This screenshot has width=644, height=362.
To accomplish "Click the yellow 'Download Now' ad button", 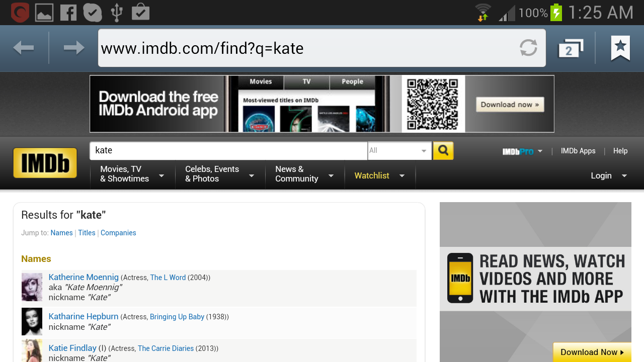I will pos(592,352).
